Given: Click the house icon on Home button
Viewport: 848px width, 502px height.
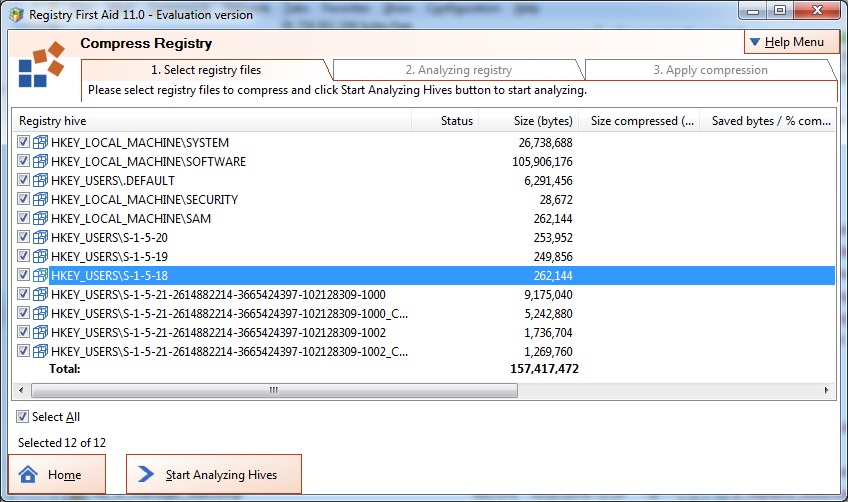Looking at the screenshot, I should (x=28, y=474).
